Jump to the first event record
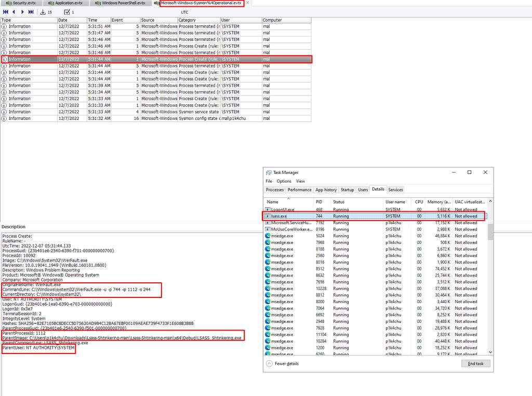 [x=6, y=12]
